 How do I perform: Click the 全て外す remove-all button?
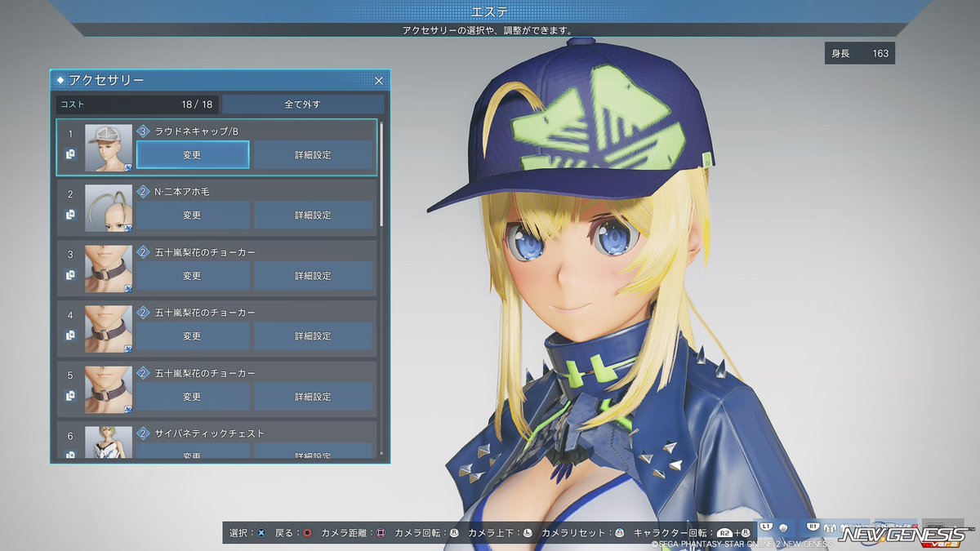click(x=303, y=104)
